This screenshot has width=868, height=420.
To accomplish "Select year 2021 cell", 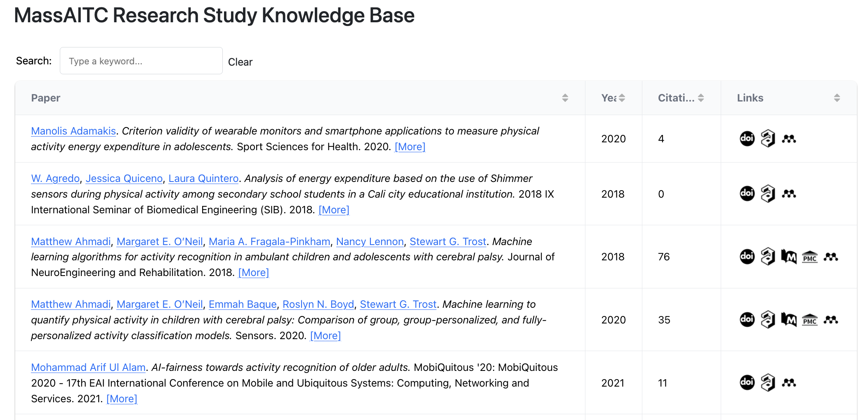I will (613, 383).
